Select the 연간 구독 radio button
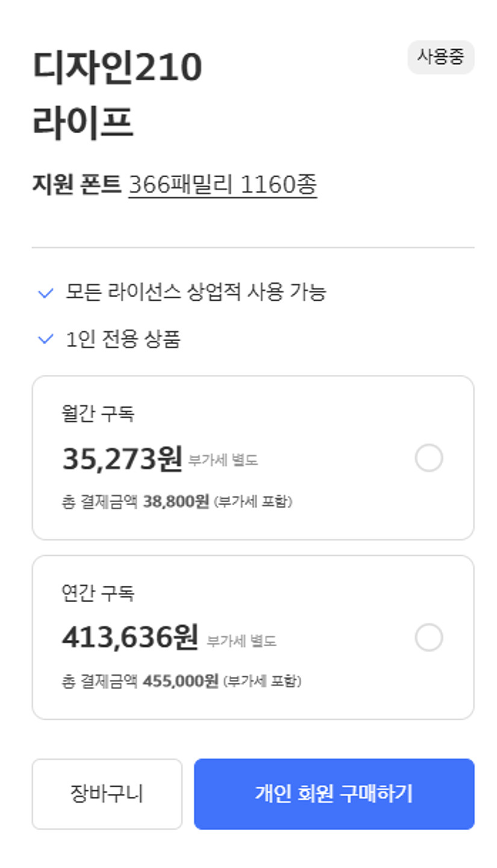The width and height of the screenshot is (497, 868). pos(428,638)
